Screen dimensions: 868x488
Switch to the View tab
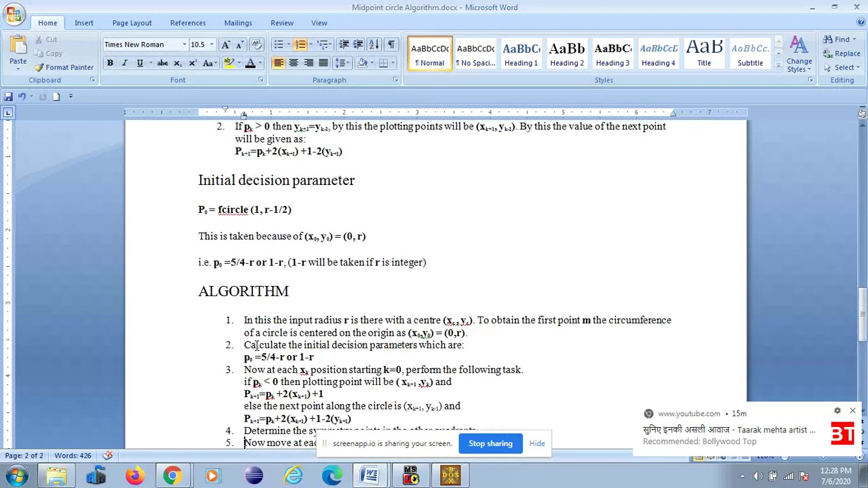pos(319,23)
